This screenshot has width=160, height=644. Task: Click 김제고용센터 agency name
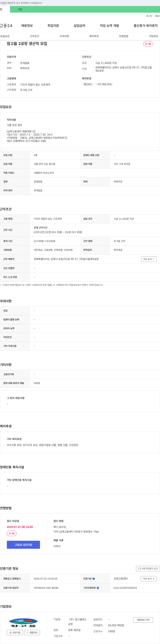(x=120, y=579)
